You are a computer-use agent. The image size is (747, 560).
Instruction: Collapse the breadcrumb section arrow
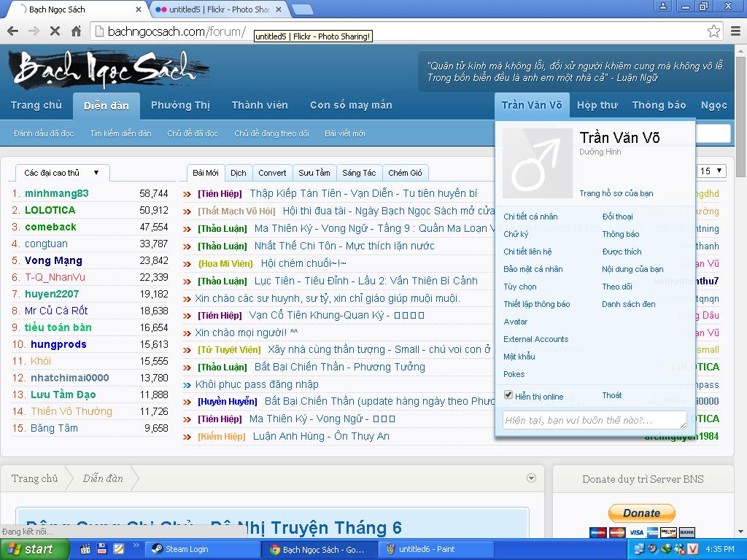click(x=531, y=478)
